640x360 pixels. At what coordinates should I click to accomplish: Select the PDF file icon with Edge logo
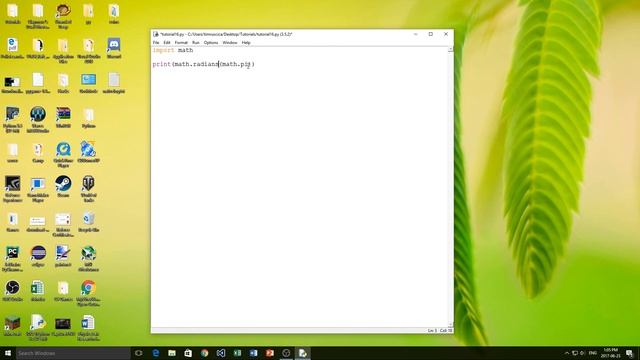click(x=13, y=48)
